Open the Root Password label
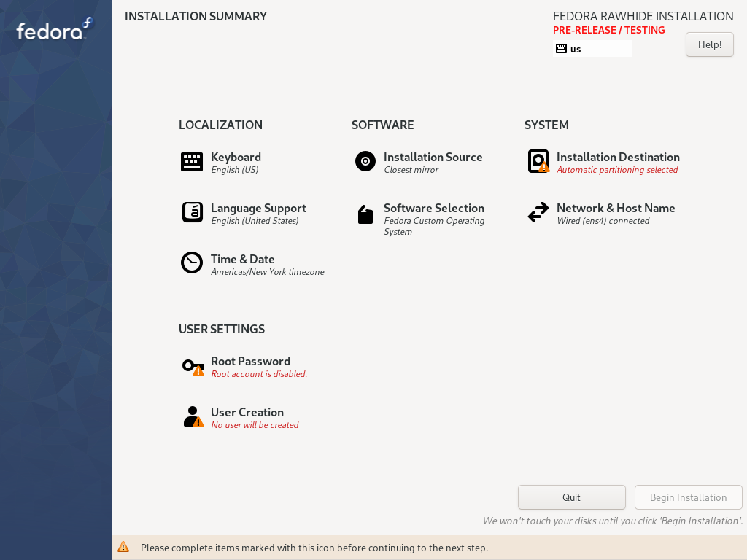The width and height of the screenshot is (747, 560). point(251,362)
